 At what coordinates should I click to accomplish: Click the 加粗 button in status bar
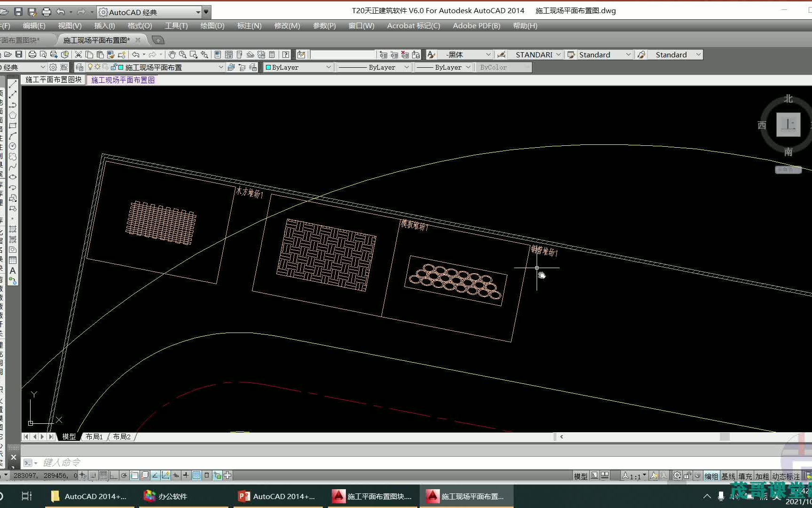point(762,476)
